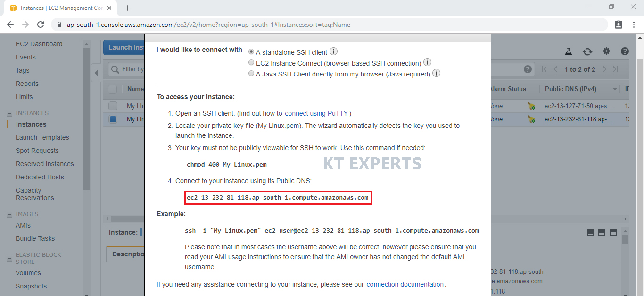Image resolution: width=644 pixels, height=296 pixels.
Task: Open info icon beside standalone SSH client
Action: (333, 51)
